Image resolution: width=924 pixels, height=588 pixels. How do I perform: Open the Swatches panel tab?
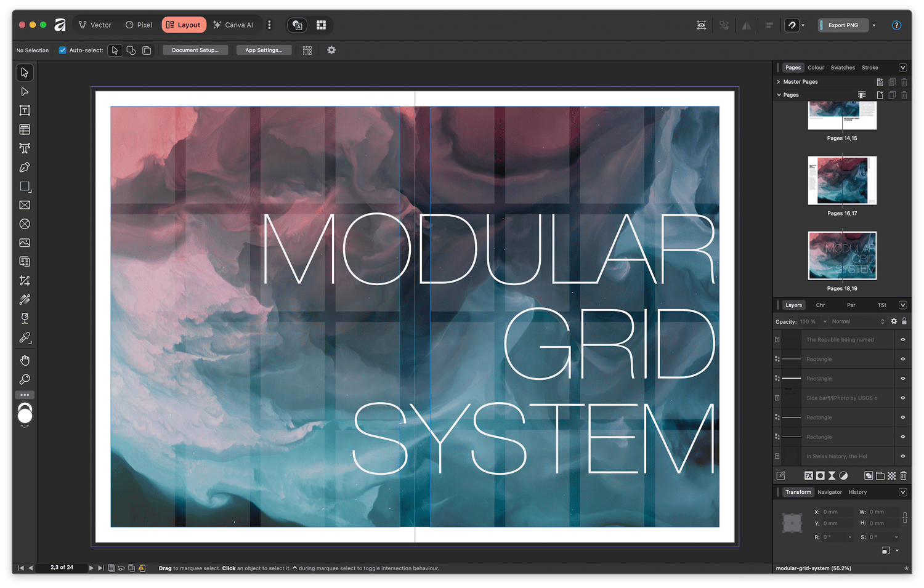tap(842, 68)
